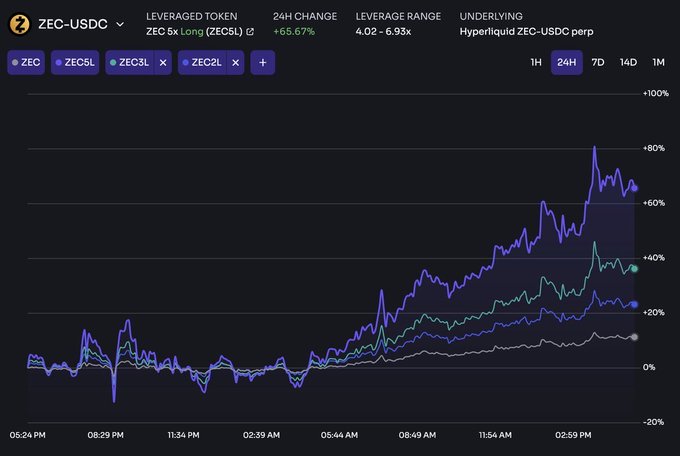Click the 02:59 PM x-axis label
Screen dimensions: 680x456
tap(573, 435)
